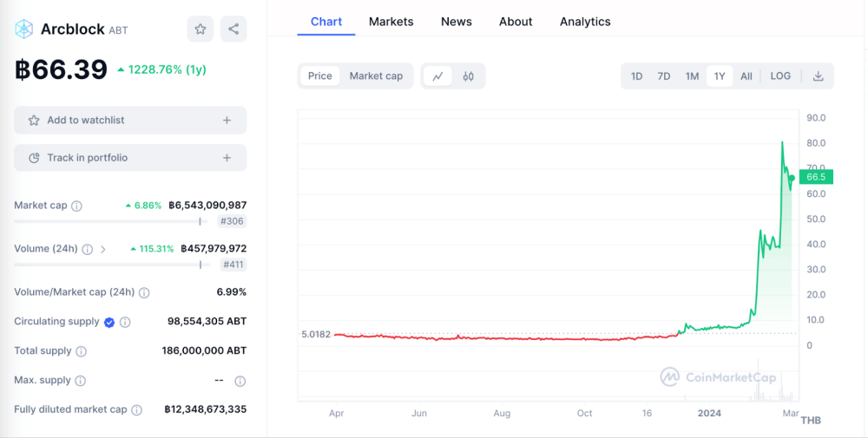Switch to line chart view icon

(437, 76)
